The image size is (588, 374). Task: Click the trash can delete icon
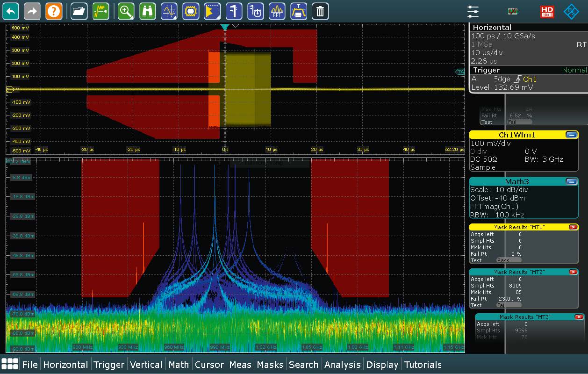coord(320,11)
